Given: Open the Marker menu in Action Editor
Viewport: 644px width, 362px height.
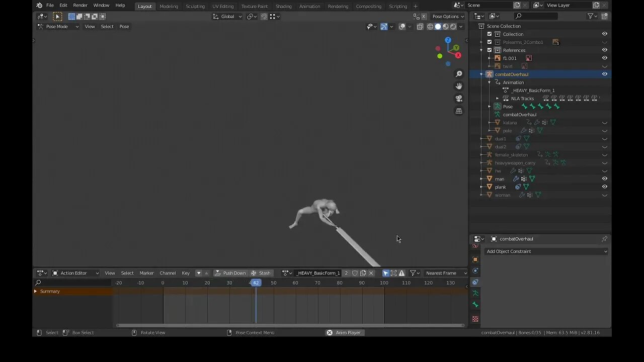Looking at the screenshot, I should tap(146, 273).
